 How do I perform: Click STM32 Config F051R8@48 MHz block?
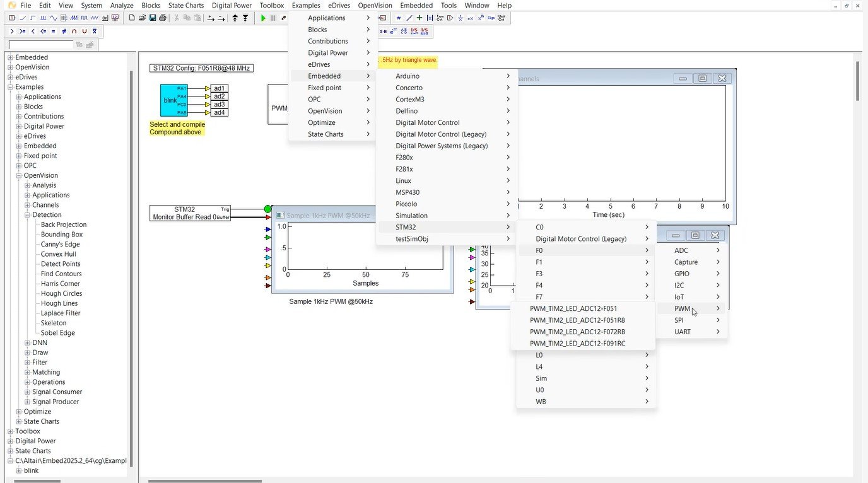pyautogui.click(x=202, y=68)
